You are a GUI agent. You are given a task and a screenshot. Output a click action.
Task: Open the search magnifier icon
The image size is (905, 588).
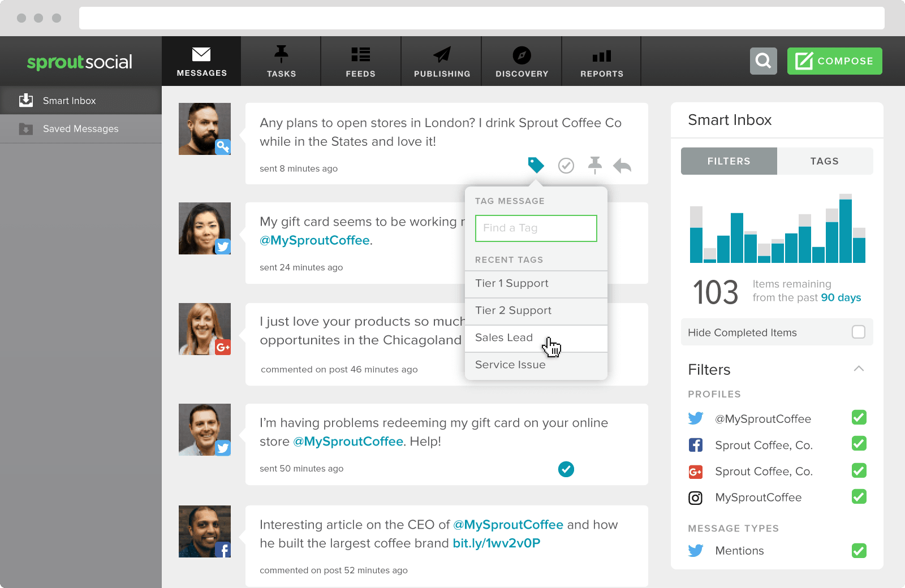coord(763,61)
